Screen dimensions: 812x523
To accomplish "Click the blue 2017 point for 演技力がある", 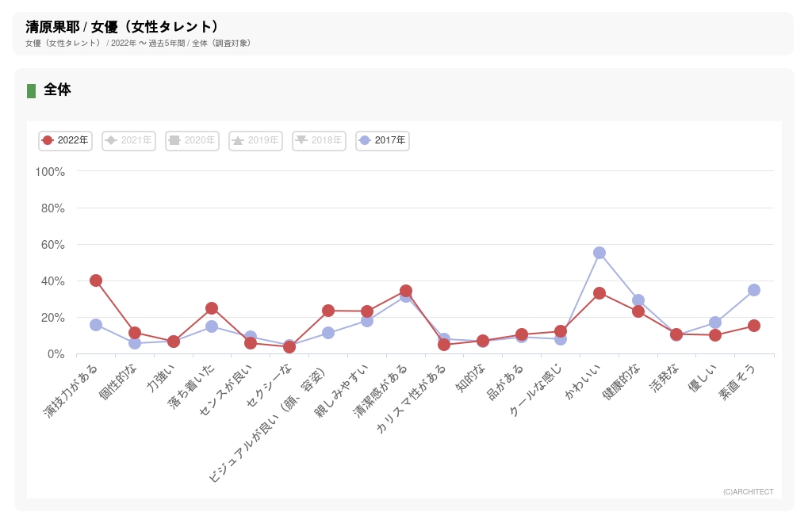I will point(96,325).
